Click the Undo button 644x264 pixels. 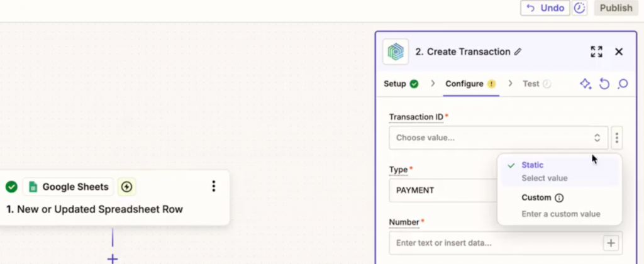click(545, 8)
